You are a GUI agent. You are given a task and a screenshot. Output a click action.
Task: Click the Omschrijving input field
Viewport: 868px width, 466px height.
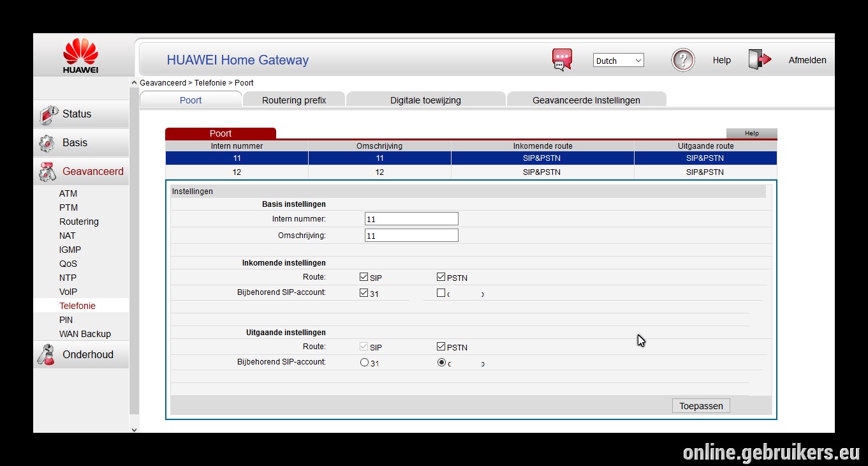pyautogui.click(x=411, y=236)
